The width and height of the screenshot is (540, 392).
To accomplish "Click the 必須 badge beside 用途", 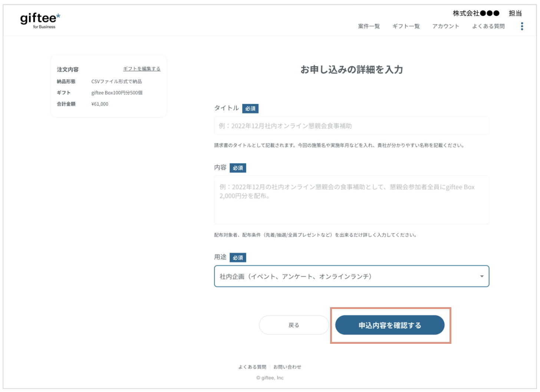I will 238,258.
